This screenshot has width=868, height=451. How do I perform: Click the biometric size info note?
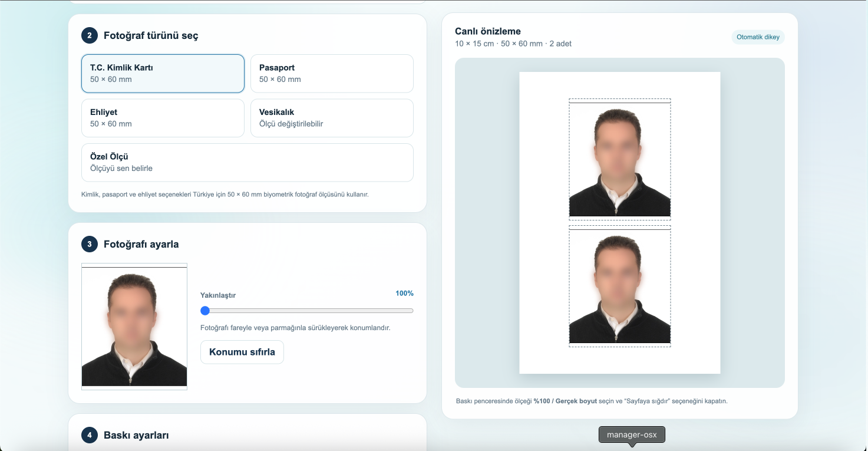[225, 194]
